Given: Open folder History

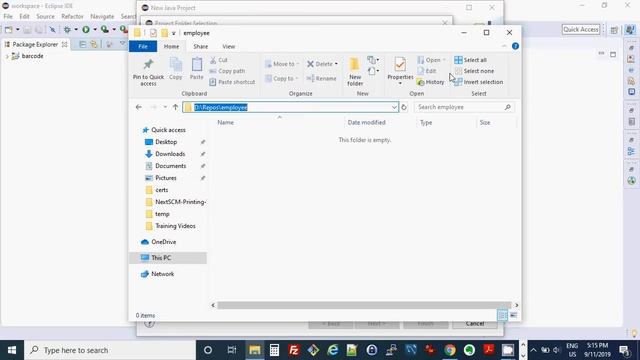Looking at the screenshot, I should [x=430, y=82].
